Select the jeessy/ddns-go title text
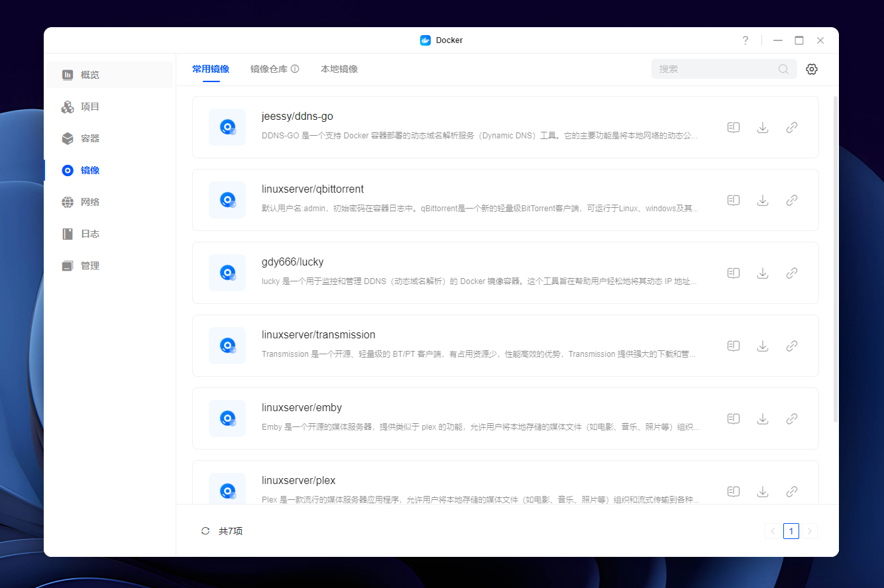884x588 pixels. click(298, 117)
